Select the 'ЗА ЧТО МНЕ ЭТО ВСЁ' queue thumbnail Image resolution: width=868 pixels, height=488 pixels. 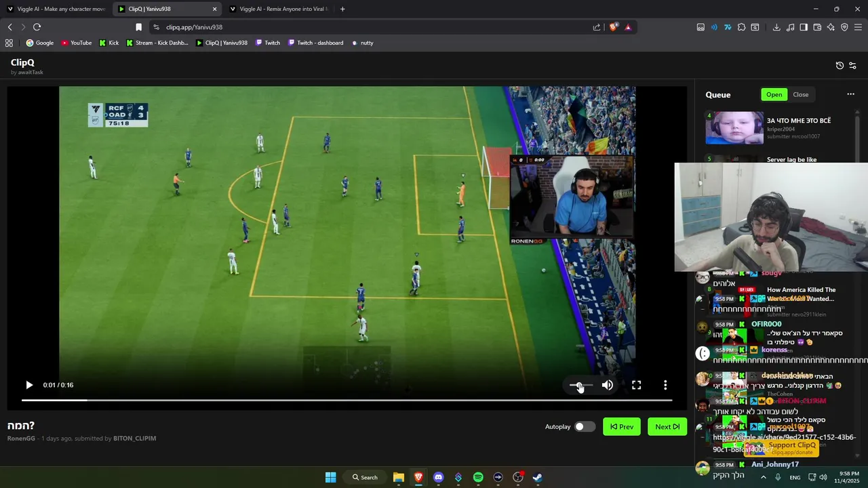click(734, 128)
